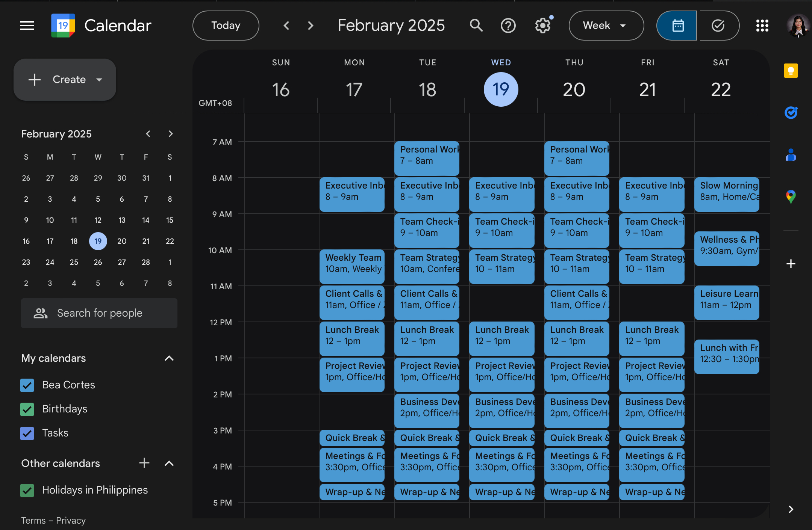Open Contacts side panel icon

coord(791,155)
